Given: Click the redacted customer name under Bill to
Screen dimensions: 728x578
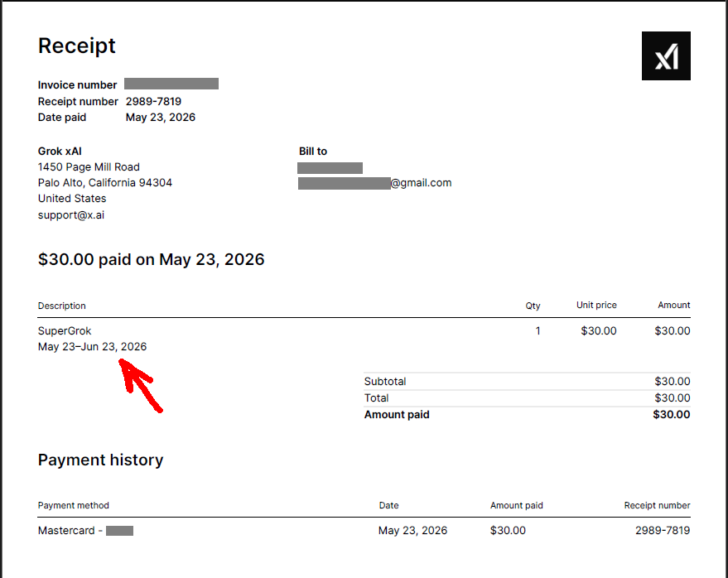Looking at the screenshot, I should click(330, 167).
